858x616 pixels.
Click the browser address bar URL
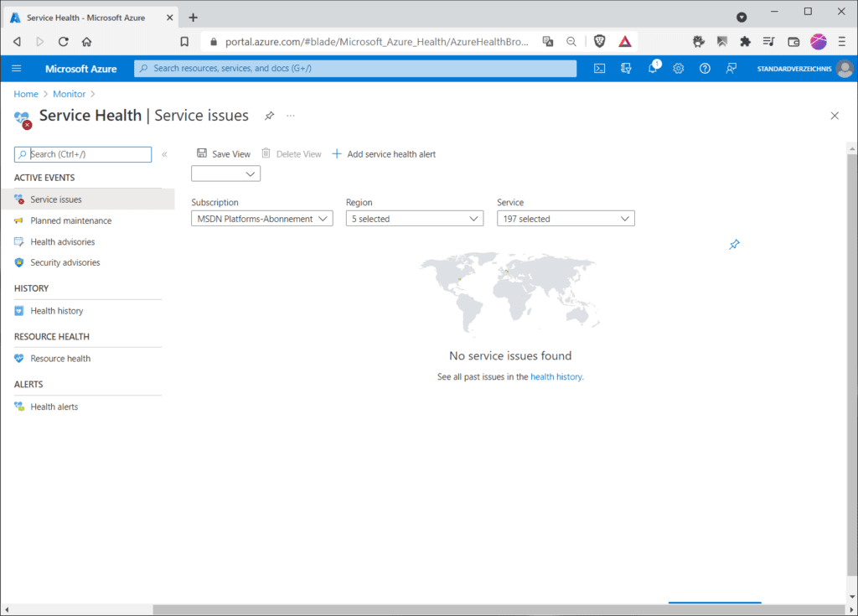[376, 42]
